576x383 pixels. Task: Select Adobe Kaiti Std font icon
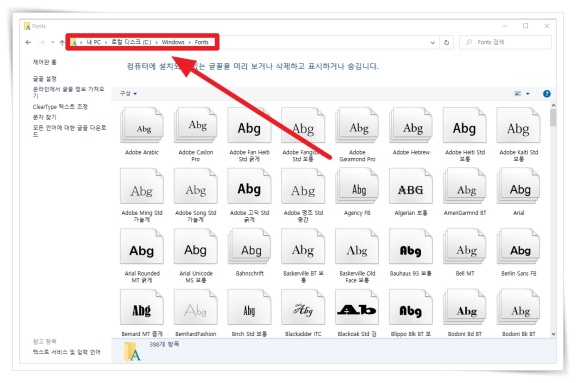[x=518, y=125]
